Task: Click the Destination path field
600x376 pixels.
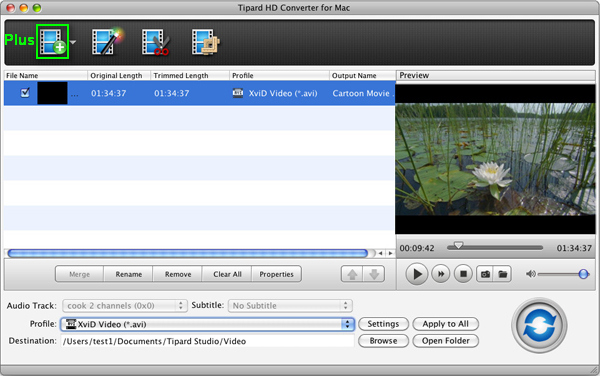Action: pos(207,341)
